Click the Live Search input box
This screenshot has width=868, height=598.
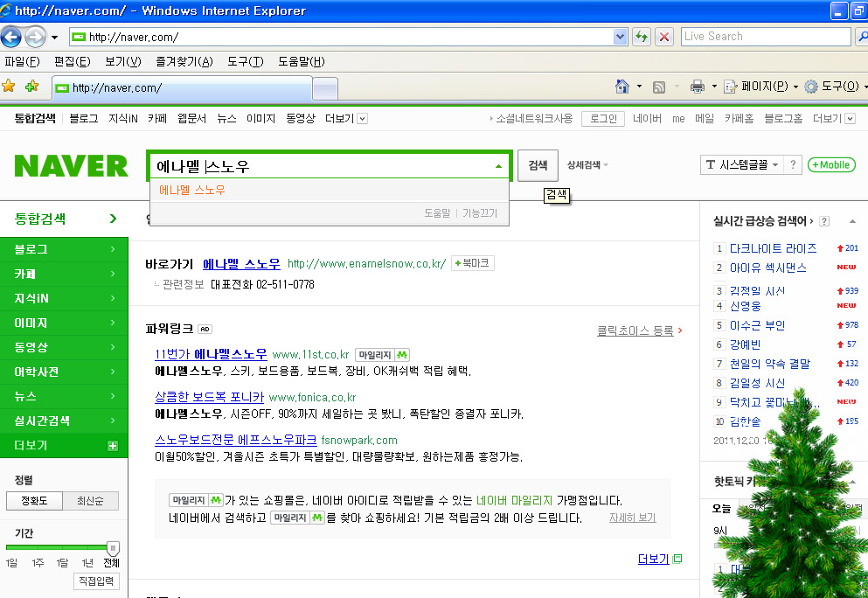(766, 37)
